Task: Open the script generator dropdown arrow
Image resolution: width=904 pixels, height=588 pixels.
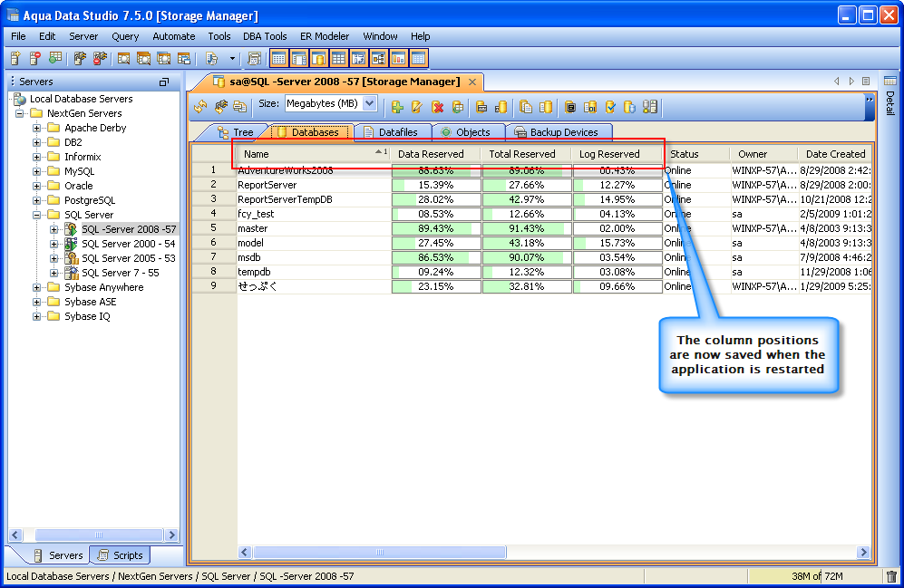Action: [x=232, y=58]
